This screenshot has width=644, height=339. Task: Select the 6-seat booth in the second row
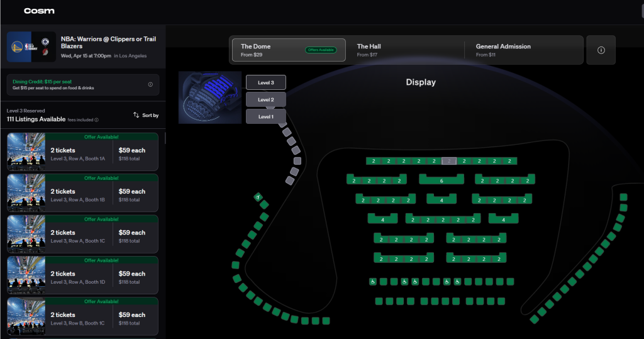pos(441,181)
